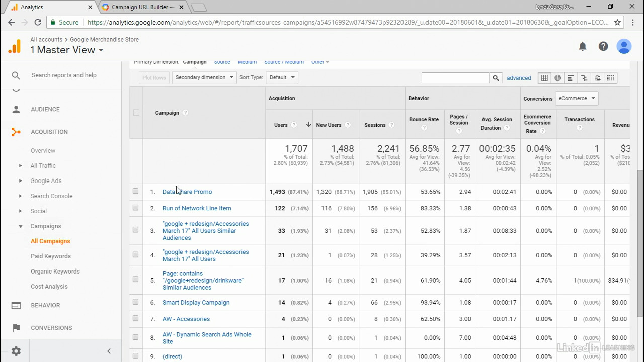Open the Organic Keywords report

(55, 271)
